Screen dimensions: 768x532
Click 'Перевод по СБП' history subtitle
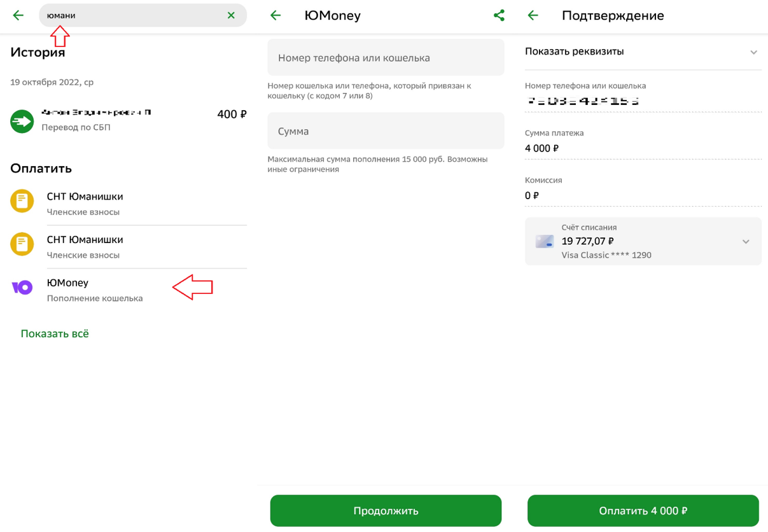(76, 127)
